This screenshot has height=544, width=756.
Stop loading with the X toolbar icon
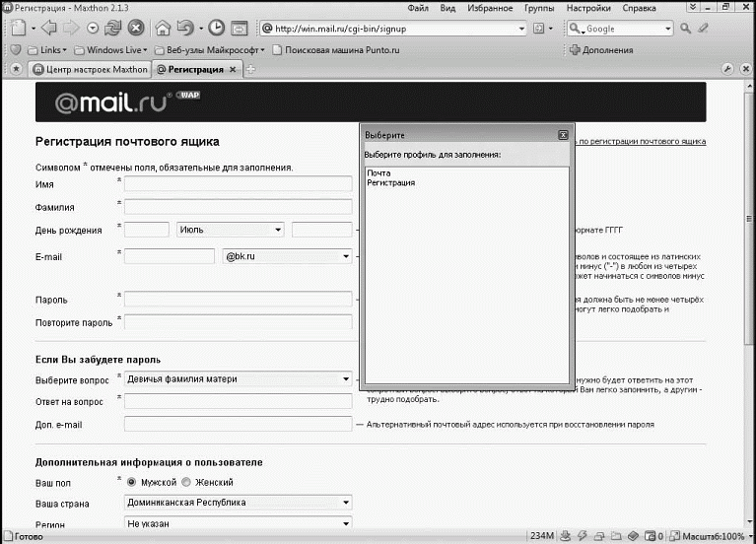136,29
